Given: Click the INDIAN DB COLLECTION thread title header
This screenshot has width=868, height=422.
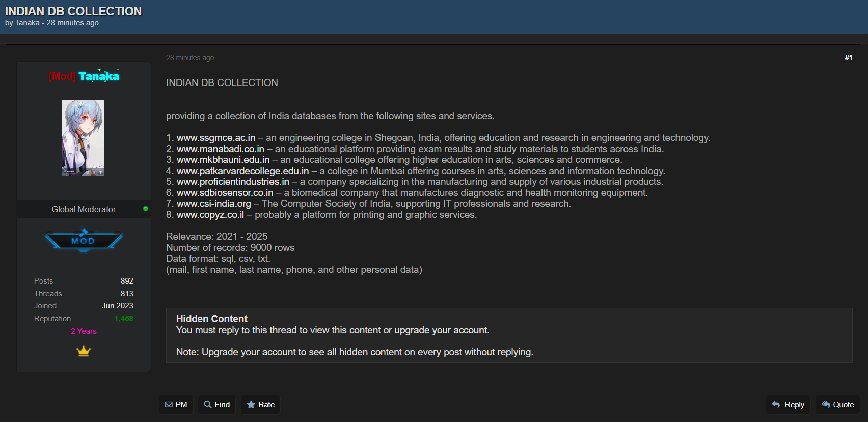Looking at the screenshot, I should click(x=73, y=11).
